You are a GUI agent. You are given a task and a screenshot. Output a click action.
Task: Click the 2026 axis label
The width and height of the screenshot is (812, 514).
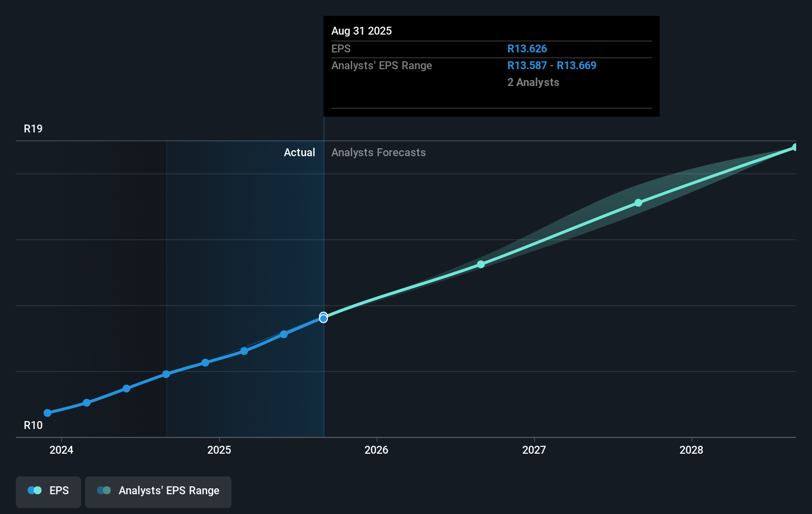pyautogui.click(x=377, y=450)
